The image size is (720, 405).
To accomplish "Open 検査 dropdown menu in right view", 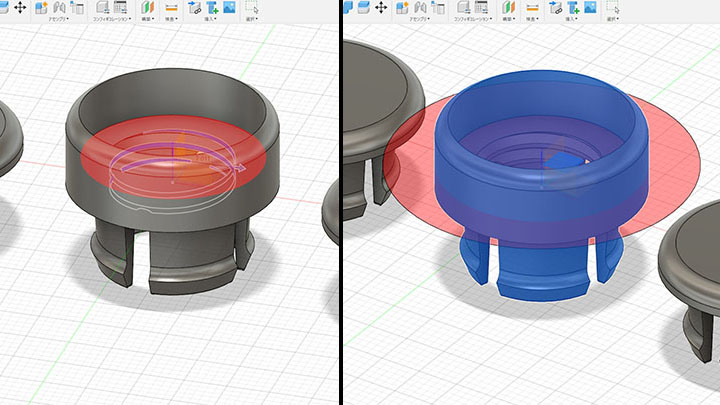I will 532,19.
